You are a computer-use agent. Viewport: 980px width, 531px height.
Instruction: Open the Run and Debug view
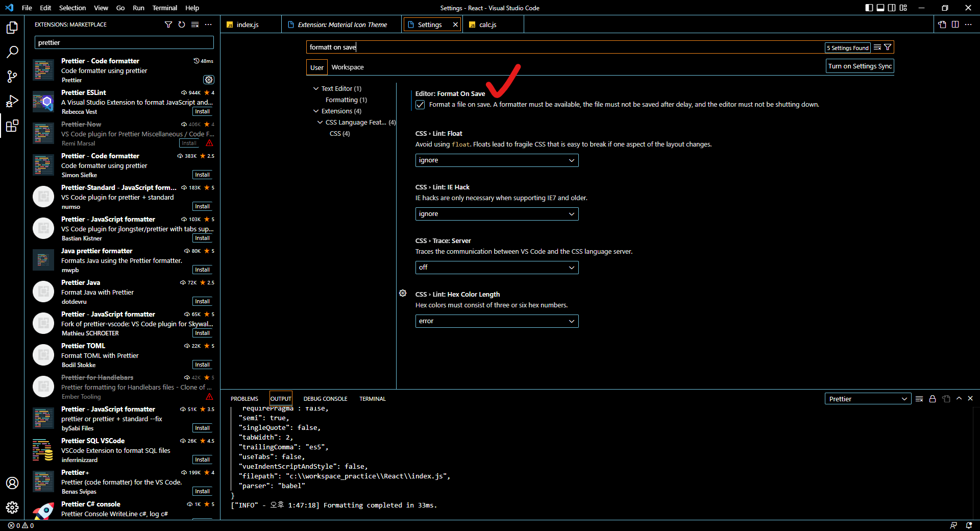pyautogui.click(x=12, y=101)
